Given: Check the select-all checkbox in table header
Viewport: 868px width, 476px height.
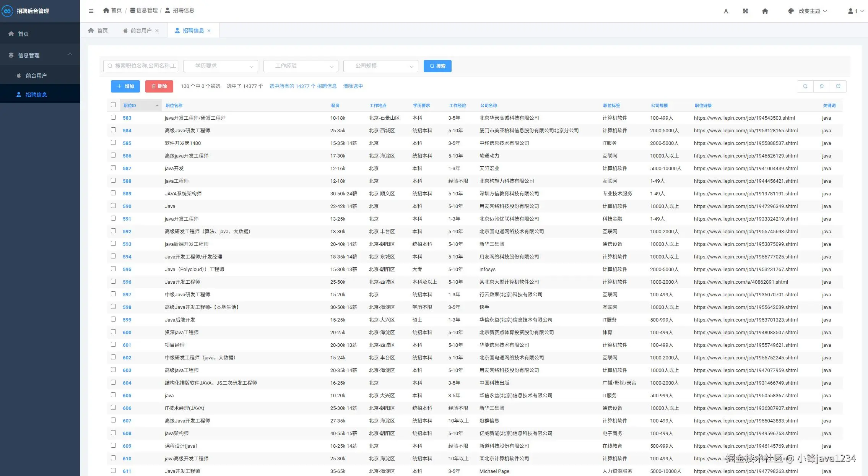Looking at the screenshot, I should [x=113, y=105].
